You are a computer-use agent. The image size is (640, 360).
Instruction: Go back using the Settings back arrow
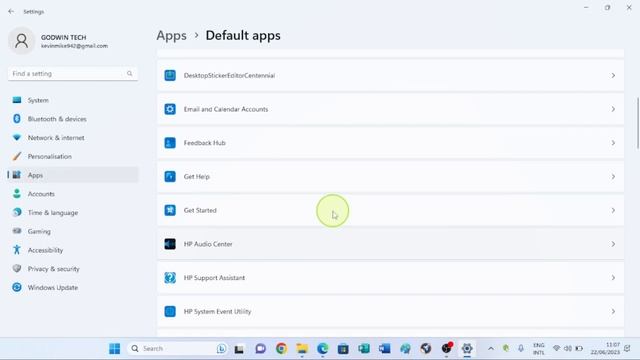pos(11,11)
